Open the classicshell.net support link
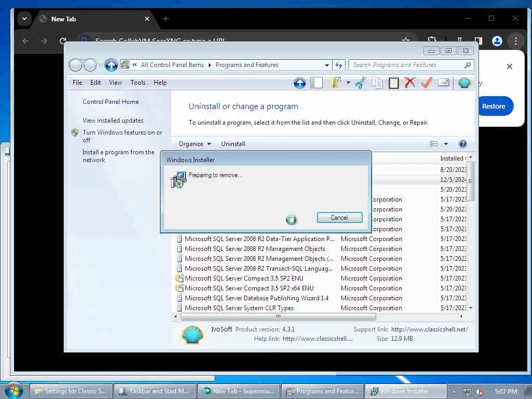This screenshot has width=532, height=399. [430, 329]
